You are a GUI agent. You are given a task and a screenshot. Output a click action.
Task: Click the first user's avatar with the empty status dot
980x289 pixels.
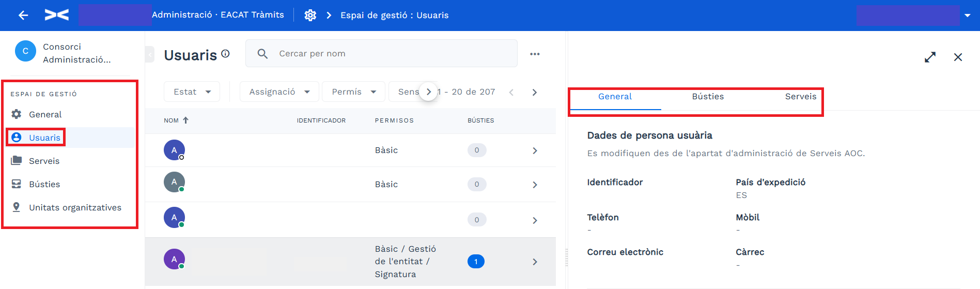pyautogui.click(x=174, y=150)
